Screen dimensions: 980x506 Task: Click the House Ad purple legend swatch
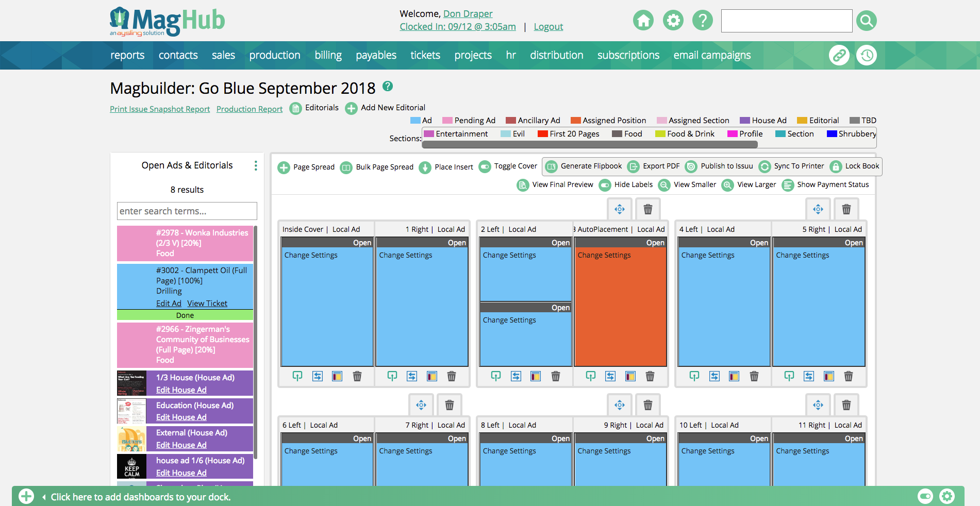(745, 121)
